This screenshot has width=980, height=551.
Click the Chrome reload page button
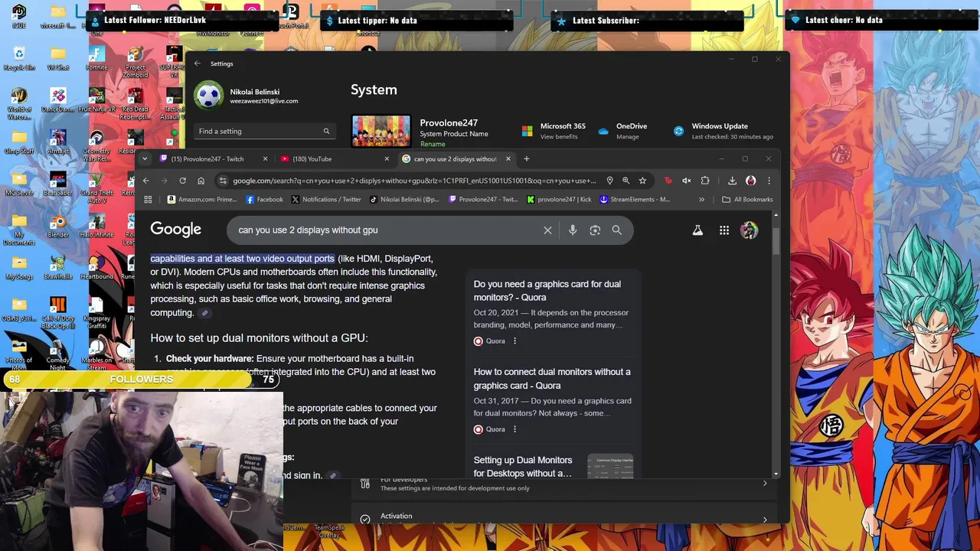(182, 181)
